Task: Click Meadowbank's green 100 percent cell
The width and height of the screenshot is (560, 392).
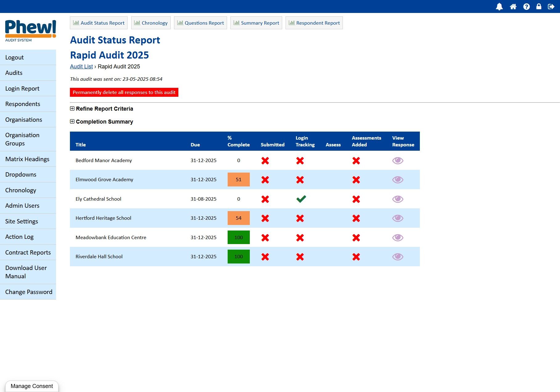Action: click(x=239, y=237)
